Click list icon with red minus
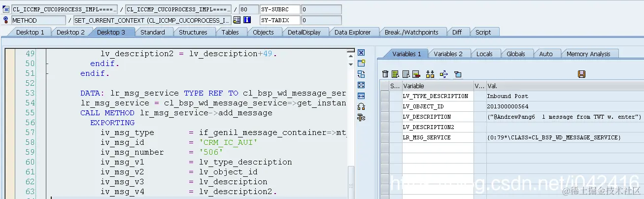The height and width of the screenshot is (199, 644). click(416, 74)
